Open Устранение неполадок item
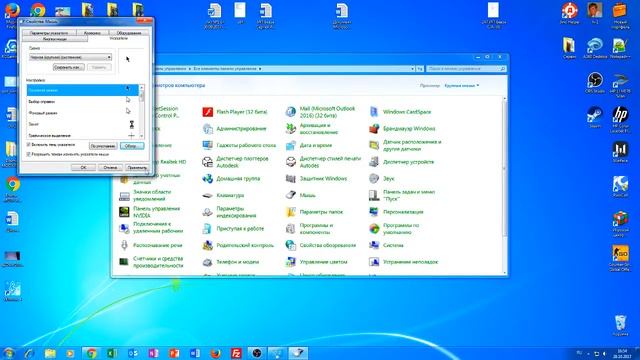The height and width of the screenshot is (360, 640). 404,262
